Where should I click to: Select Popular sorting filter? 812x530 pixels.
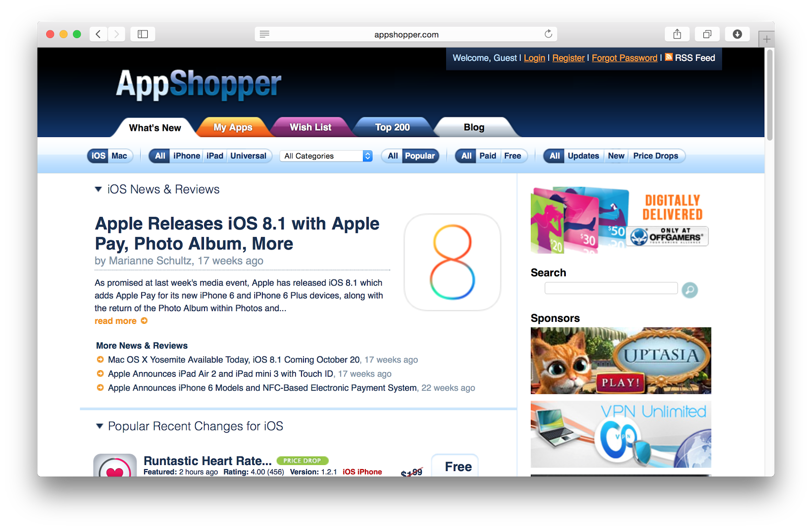(420, 156)
